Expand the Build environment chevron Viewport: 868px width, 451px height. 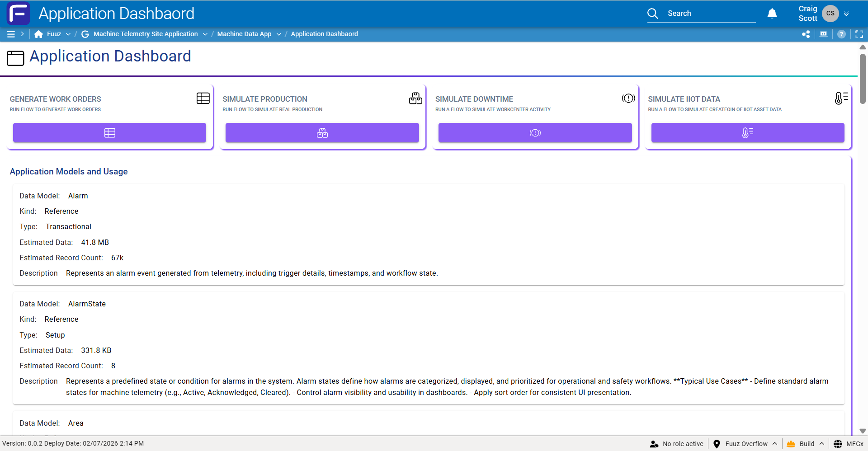821,444
